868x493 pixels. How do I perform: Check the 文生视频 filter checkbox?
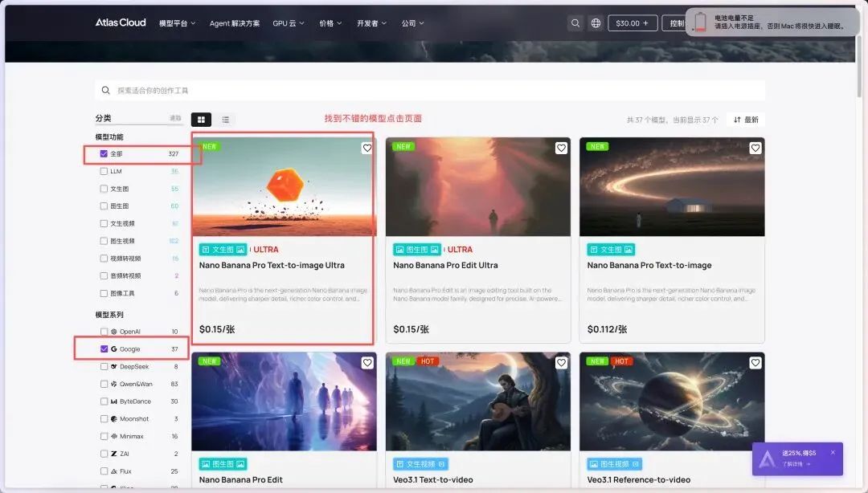104,223
